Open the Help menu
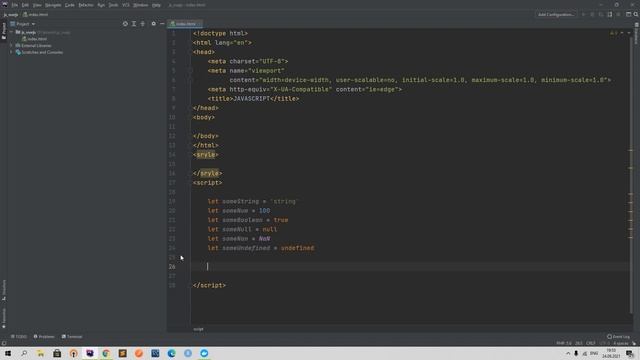Viewport: 640px width, 360px height. (x=156, y=5)
